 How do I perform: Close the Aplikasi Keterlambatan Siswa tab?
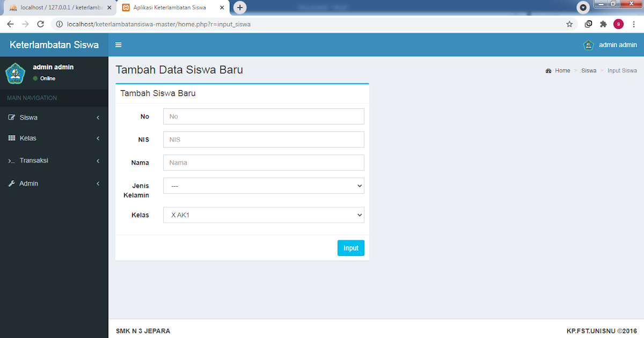pos(222,8)
